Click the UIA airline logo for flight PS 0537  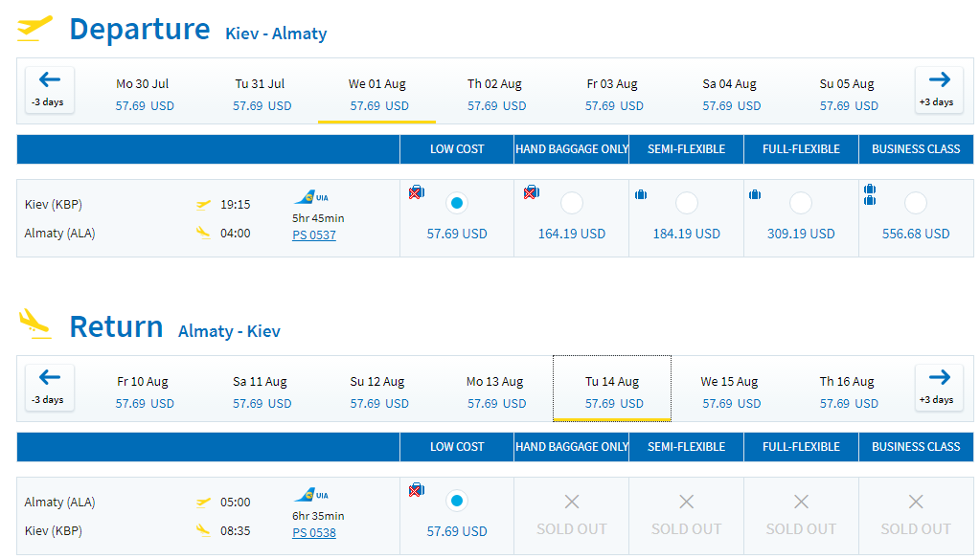(x=310, y=197)
